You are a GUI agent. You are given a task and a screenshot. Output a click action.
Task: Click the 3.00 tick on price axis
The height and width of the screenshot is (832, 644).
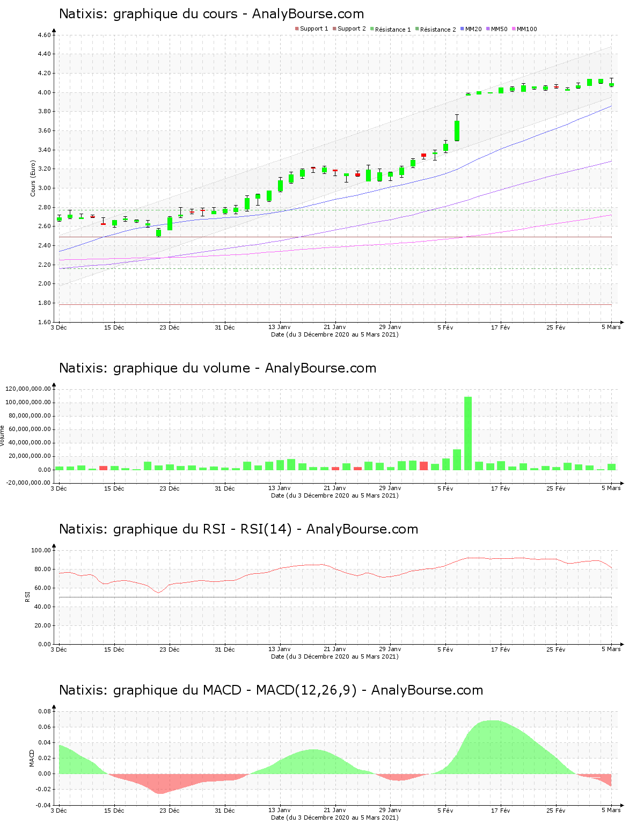pyautogui.click(x=45, y=188)
